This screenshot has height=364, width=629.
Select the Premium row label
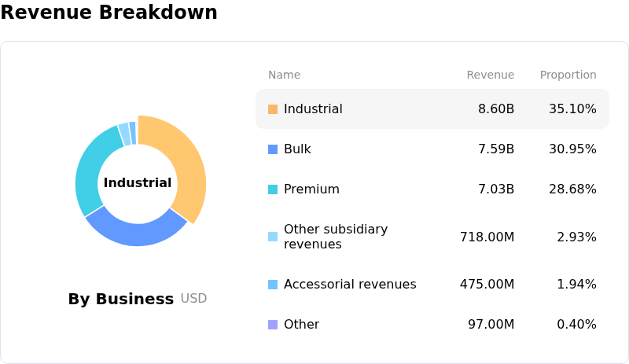coord(311,189)
